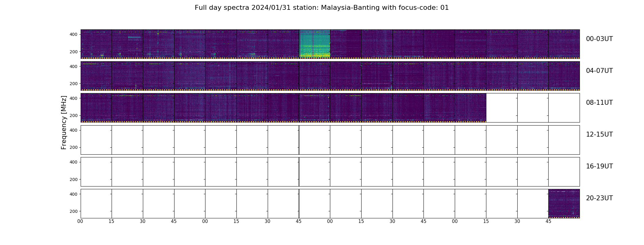Click the first '15' x-axis tick label
This screenshot has width=644, height=245.
[x=111, y=221]
